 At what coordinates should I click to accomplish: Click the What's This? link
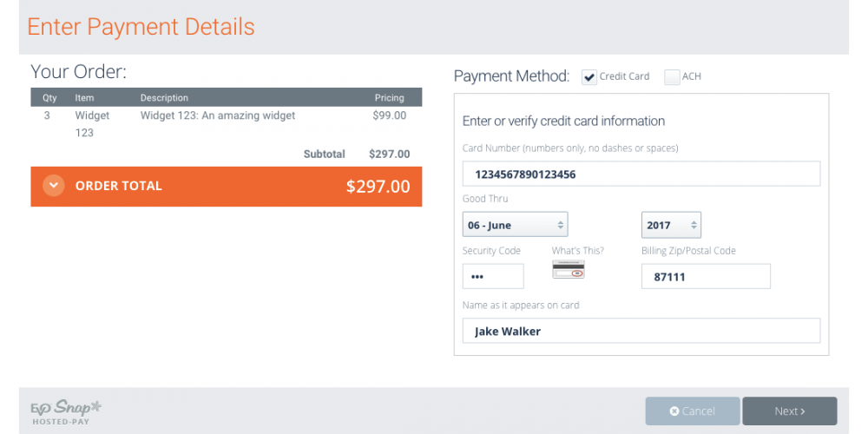(577, 251)
